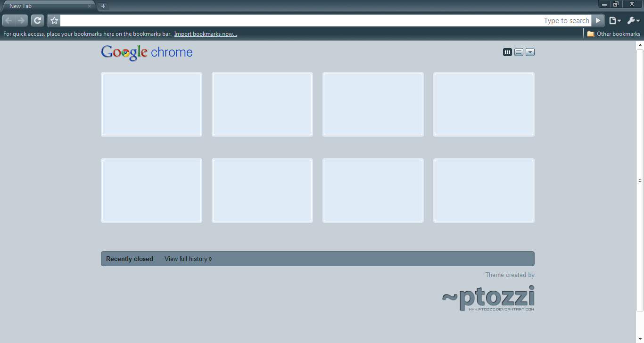Open the third thumbnail in the bottom row

pos(373,190)
